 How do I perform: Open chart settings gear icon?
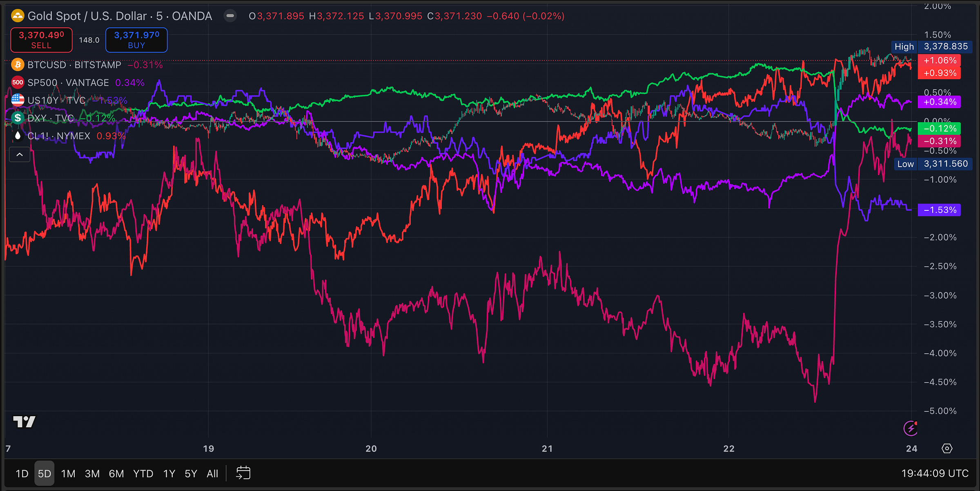click(x=947, y=449)
